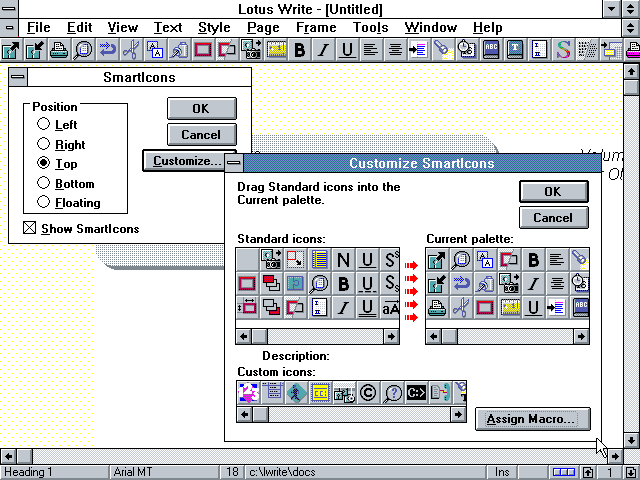Click the clock date icon in main toolbar

[467, 50]
